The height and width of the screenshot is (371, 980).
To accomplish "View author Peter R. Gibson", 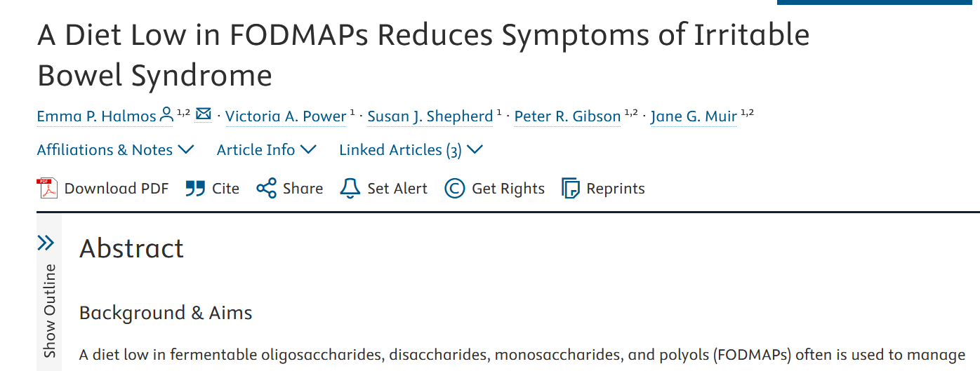I will coord(567,116).
